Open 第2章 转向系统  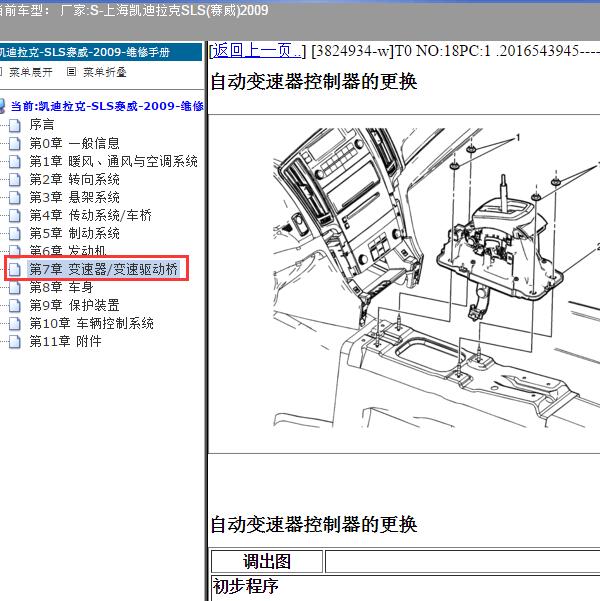point(74,179)
